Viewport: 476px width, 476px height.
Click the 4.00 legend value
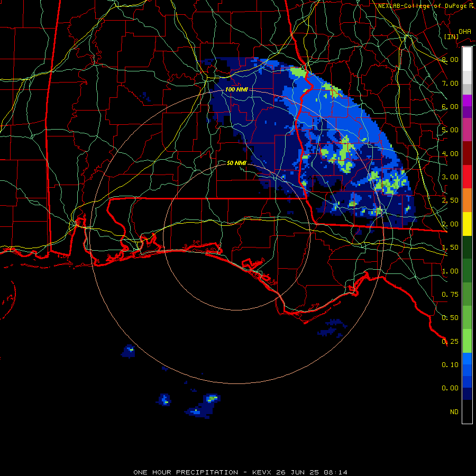[x=450, y=153]
